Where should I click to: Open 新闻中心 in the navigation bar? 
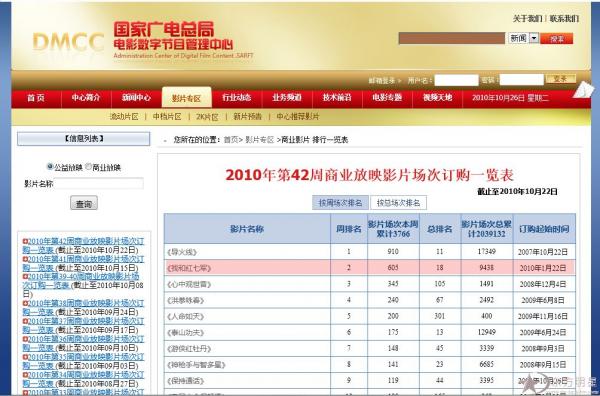(x=136, y=98)
